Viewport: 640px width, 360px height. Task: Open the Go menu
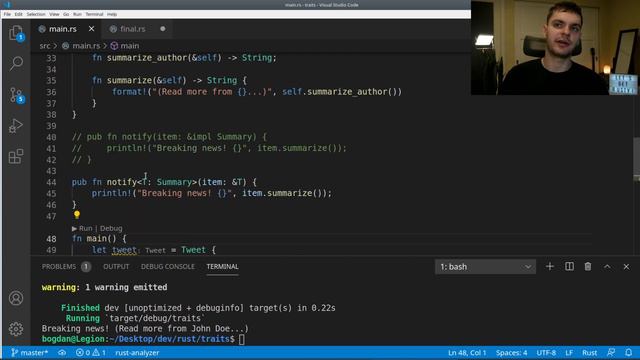(66, 14)
